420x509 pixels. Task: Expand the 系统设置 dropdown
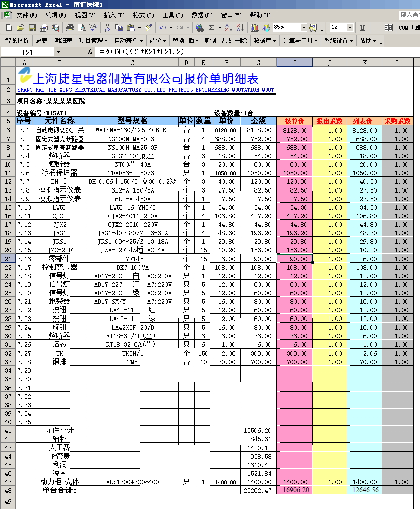(x=338, y=41)
